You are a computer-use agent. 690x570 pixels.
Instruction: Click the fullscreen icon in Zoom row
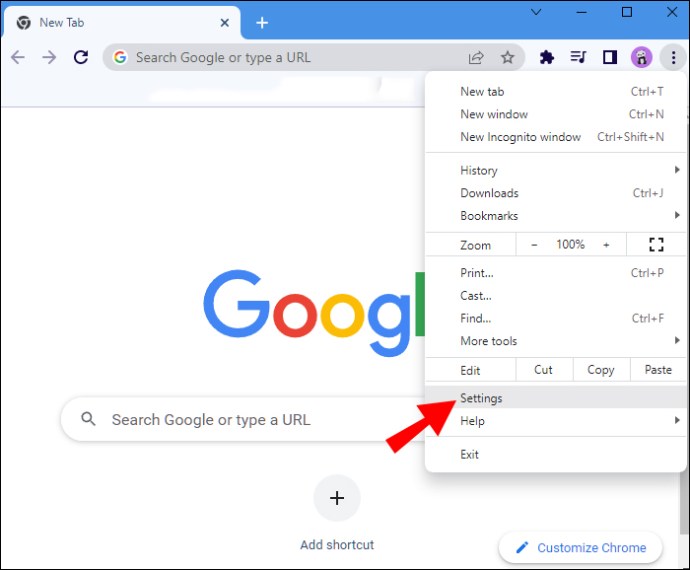tap(656, 244)
